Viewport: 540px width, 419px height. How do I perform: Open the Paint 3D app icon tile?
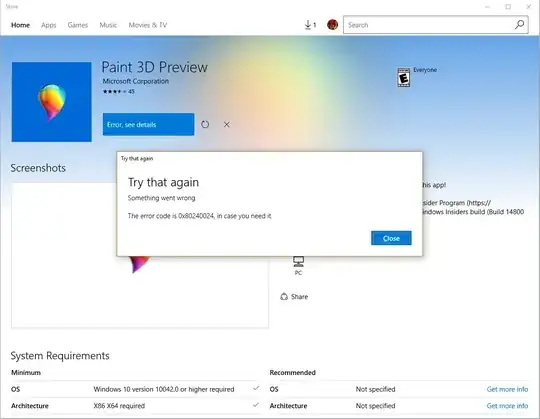coord(52,102)
